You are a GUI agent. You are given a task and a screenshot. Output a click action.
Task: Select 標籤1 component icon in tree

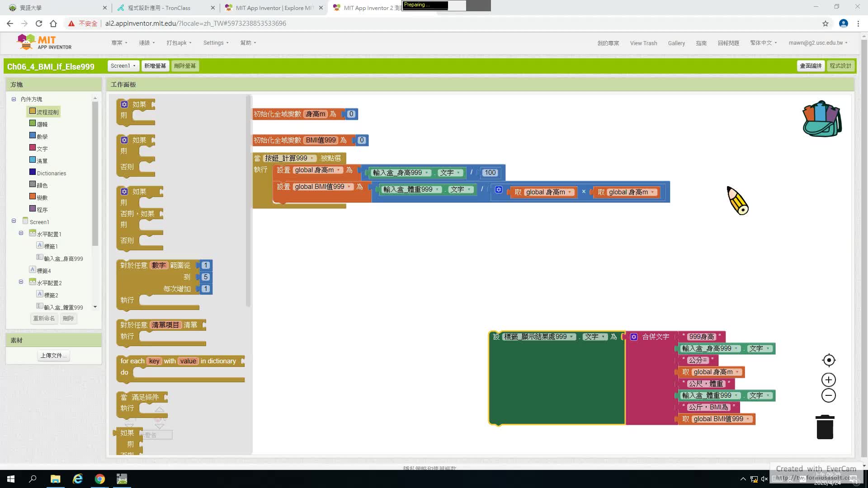40,245
